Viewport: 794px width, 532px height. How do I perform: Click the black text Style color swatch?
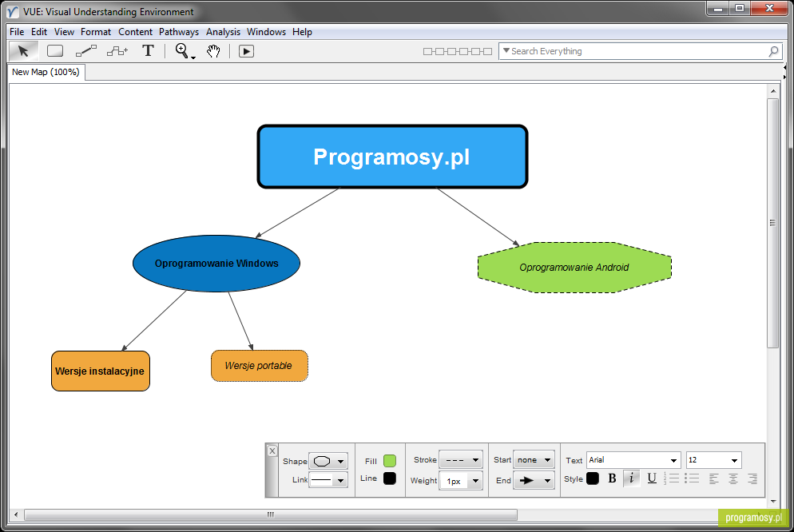[x=593, y=478]
